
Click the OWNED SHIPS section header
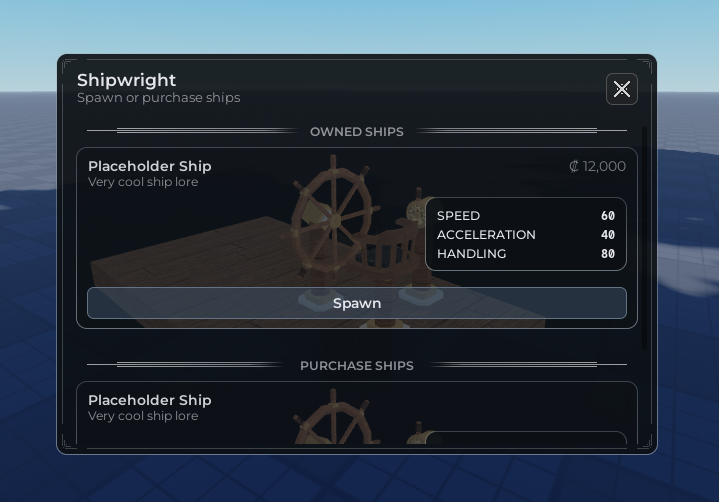coord(357,132)
